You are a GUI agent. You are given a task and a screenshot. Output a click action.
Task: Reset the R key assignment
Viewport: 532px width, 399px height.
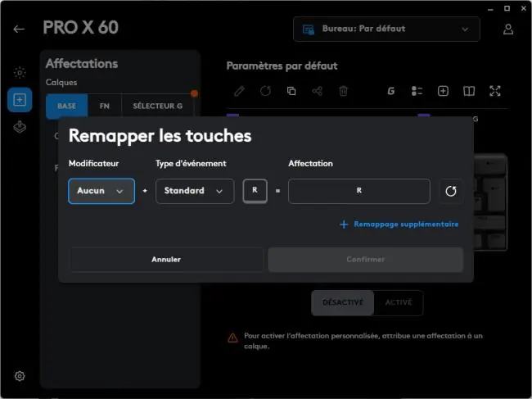pos(451,191)
